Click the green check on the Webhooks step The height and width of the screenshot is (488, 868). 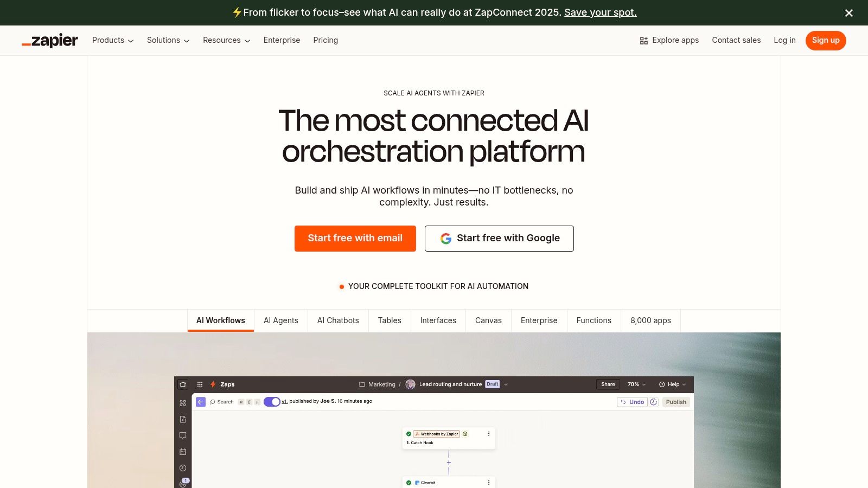(x=409, y=434)
